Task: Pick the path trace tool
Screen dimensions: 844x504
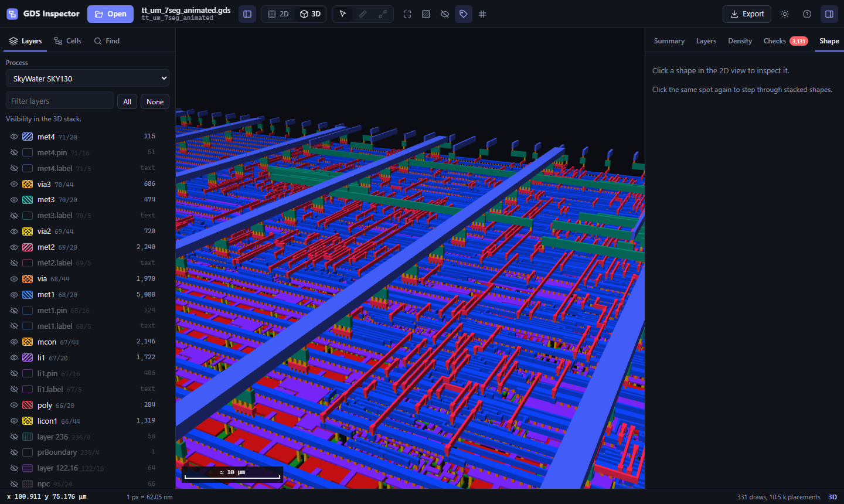Action: [x=383, y=14]
